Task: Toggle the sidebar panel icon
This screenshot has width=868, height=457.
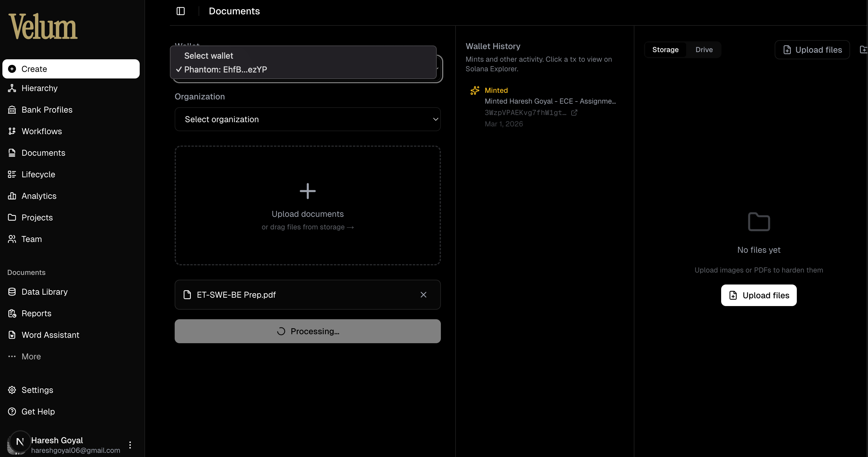Action: (181, 11)
